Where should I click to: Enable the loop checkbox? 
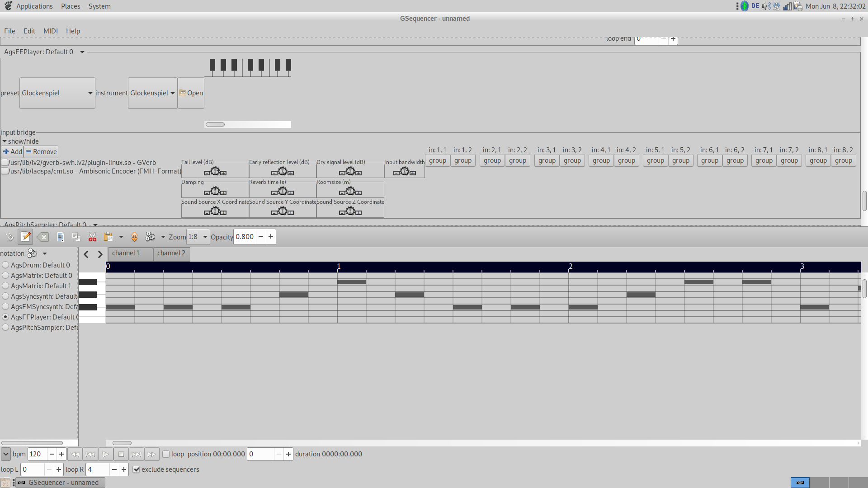pyautogui.click(x=166, y=454)
